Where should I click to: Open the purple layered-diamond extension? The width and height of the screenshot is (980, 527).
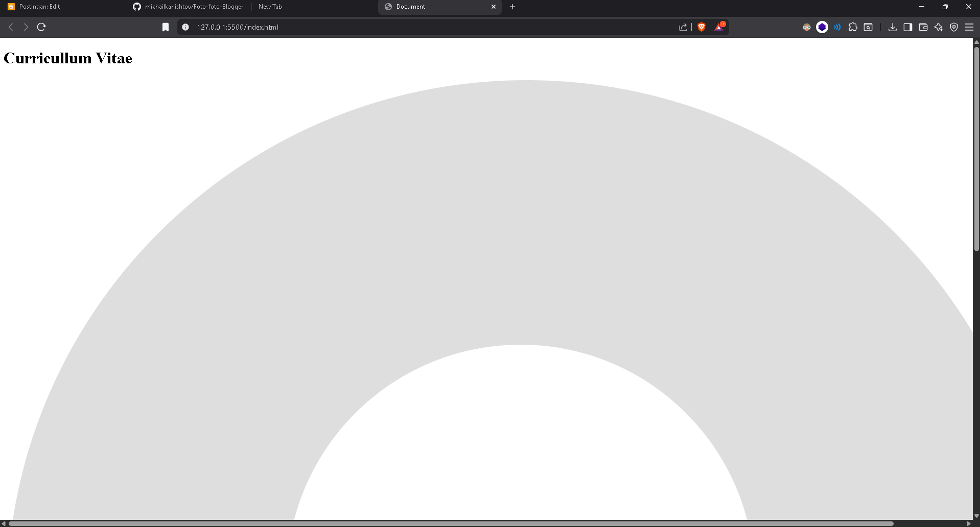822,27
